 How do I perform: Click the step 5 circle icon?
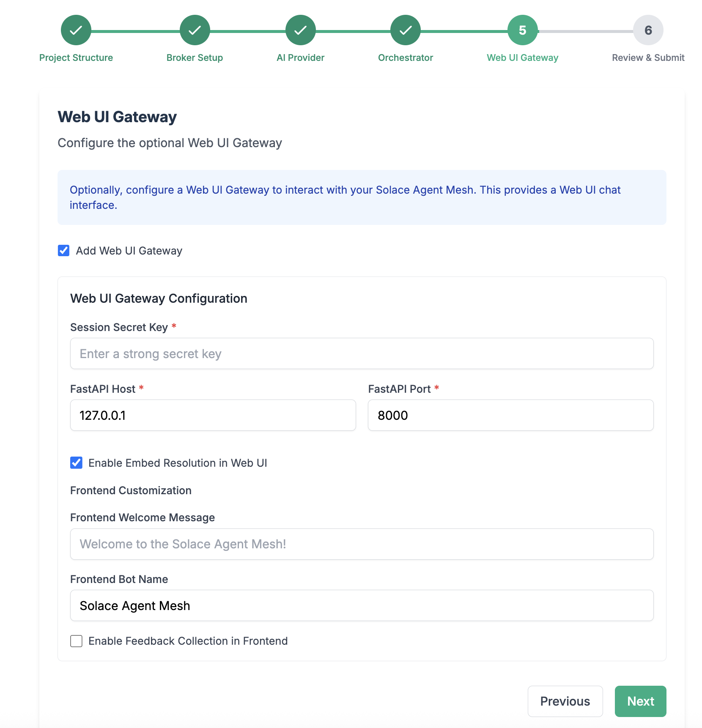[x=522, y=30]
